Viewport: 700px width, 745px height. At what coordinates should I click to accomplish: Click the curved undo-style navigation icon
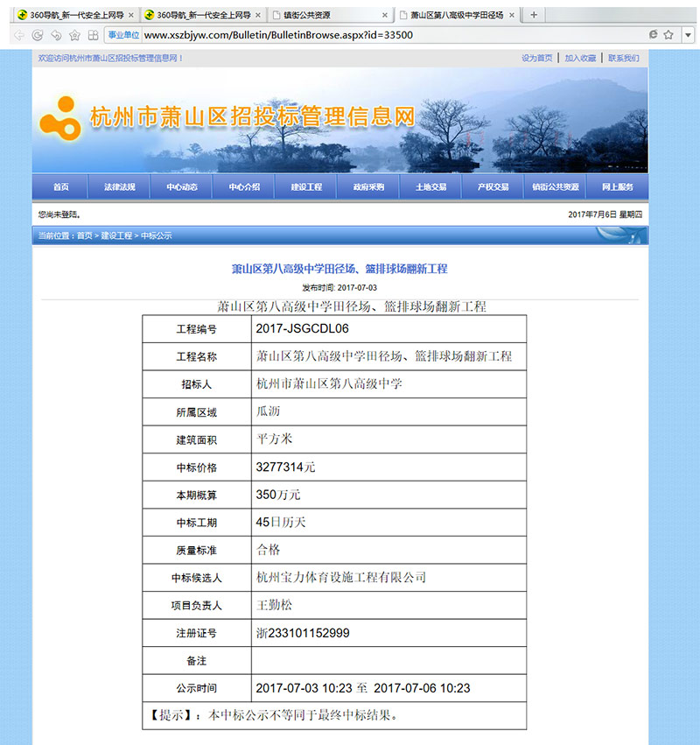(56, 36)
